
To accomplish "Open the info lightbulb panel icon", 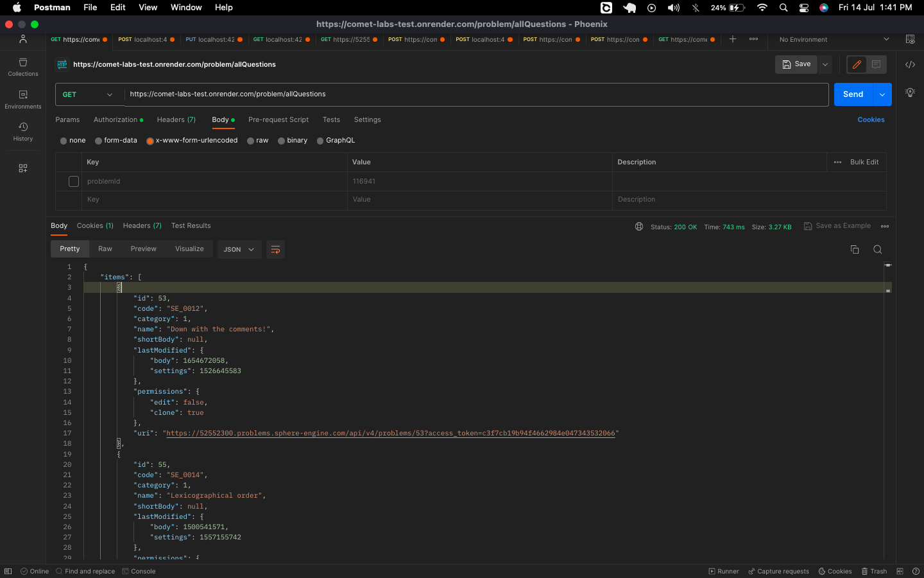I will 910,92.
